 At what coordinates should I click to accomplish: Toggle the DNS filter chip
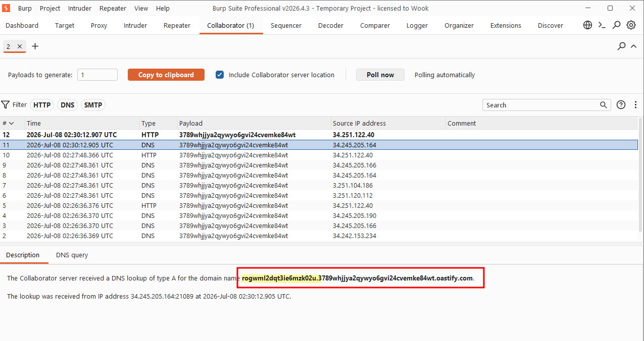click(x=68, y=105)
